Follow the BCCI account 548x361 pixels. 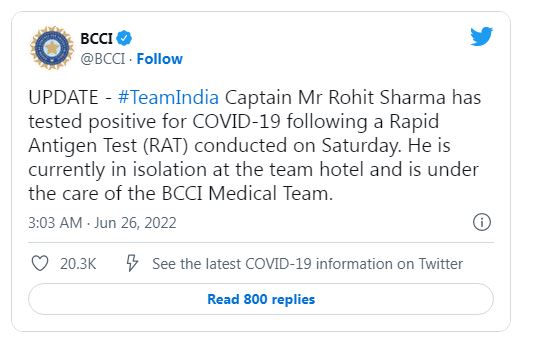159,59
